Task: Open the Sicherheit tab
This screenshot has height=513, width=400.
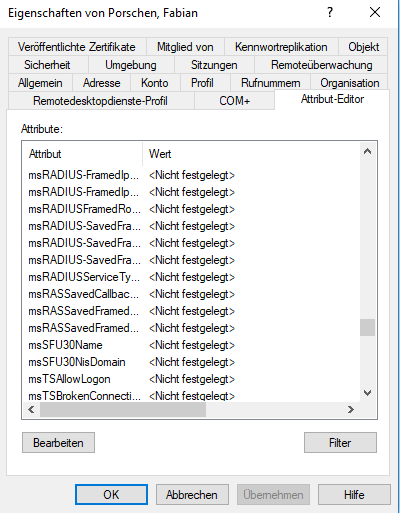Action: pos(47,65)
